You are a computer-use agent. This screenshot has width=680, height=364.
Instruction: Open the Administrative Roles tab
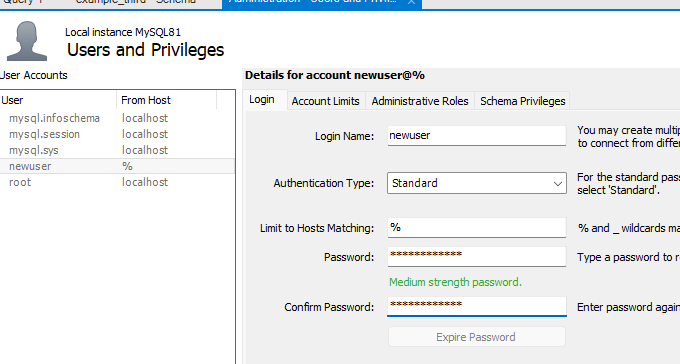(x=420, y=101)
